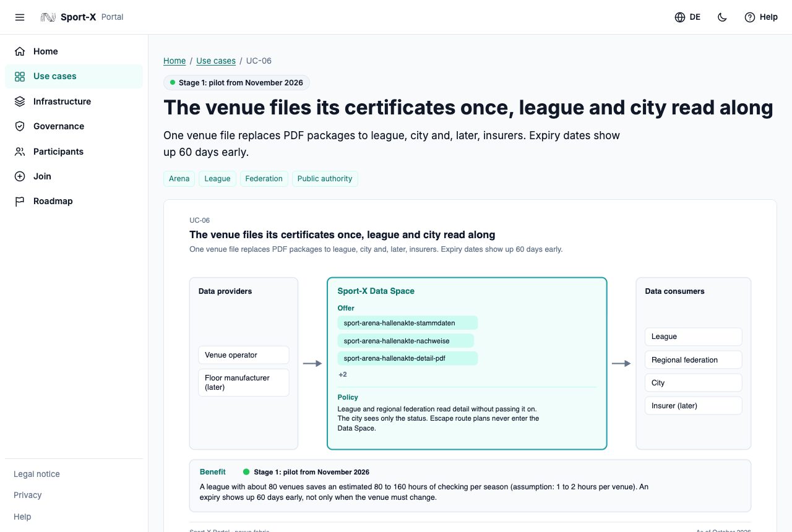Click the City consumer box
This screenshot has height=532, width=792.
(693, 383)
